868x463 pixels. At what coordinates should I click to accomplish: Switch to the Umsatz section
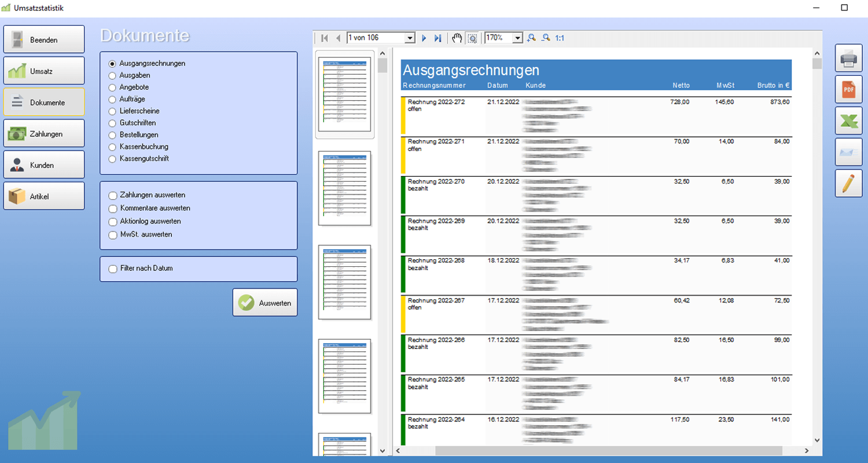click(x=44, y=71)
